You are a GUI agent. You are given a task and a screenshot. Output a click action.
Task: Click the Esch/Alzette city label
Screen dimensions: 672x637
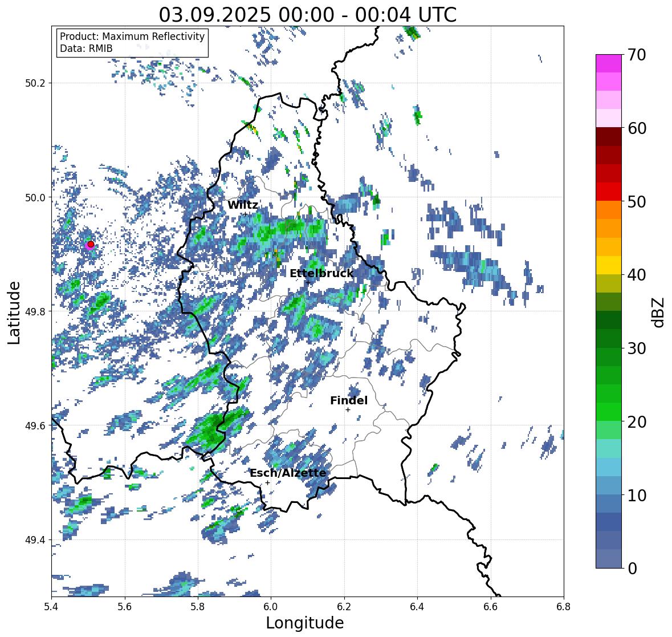(x=288, y=473)
